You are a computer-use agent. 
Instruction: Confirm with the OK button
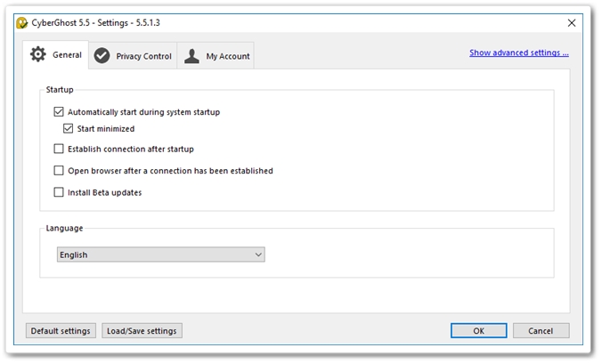click(x=479, y=331)
